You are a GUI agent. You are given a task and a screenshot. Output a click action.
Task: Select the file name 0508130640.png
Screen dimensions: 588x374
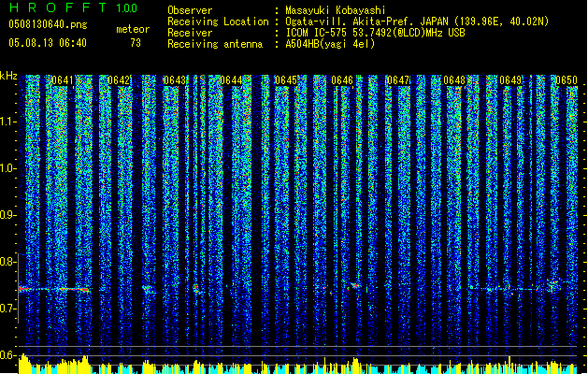[48, 25]
